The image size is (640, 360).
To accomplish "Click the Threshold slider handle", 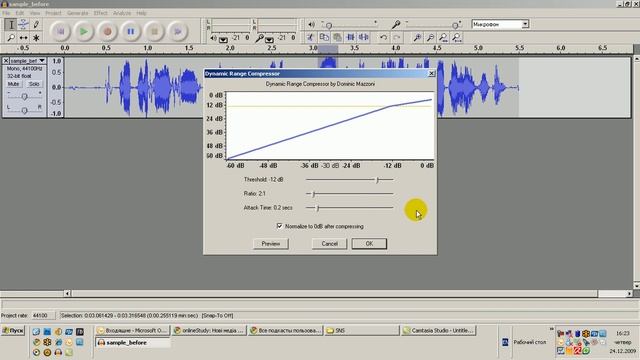I will [378, 180].
